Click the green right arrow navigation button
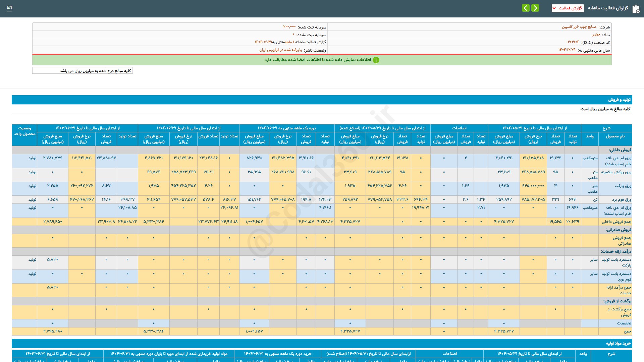The width and height of the screenshot is (644, 362). (x=535, y=8)
